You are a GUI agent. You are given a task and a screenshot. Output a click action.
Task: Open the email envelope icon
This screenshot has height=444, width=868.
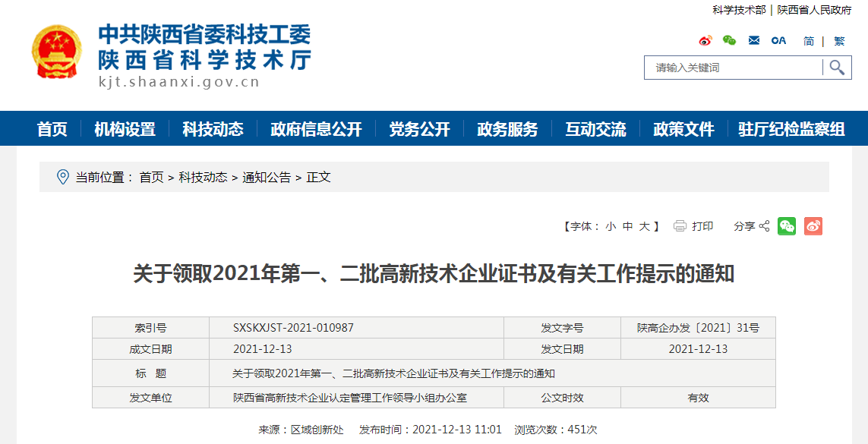point(753,40)
